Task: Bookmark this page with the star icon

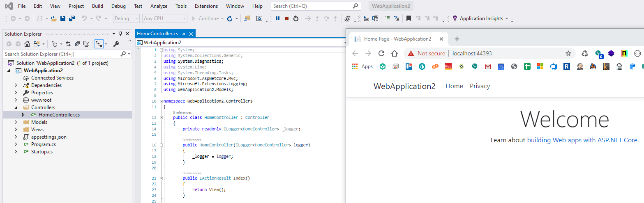Action: (568, 53)
